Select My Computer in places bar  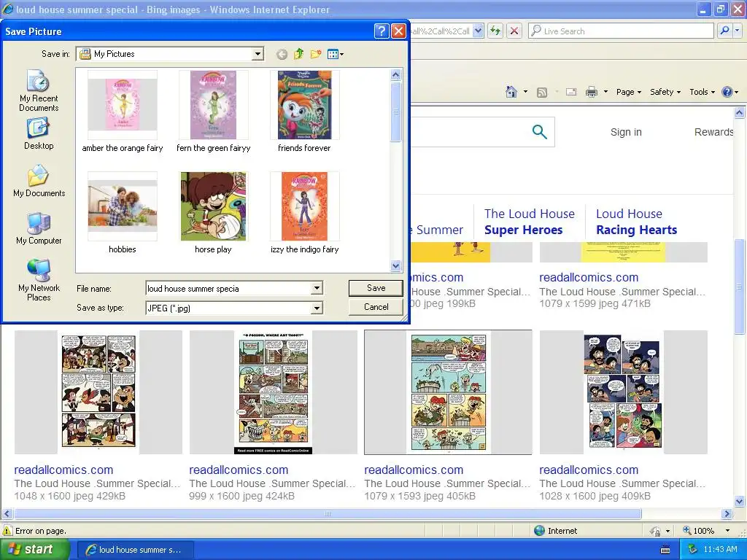39,228
